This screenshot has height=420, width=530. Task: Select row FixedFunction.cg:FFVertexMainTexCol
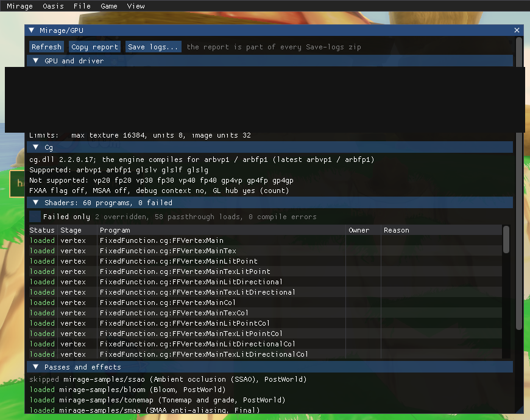click(x=266, y=313)
